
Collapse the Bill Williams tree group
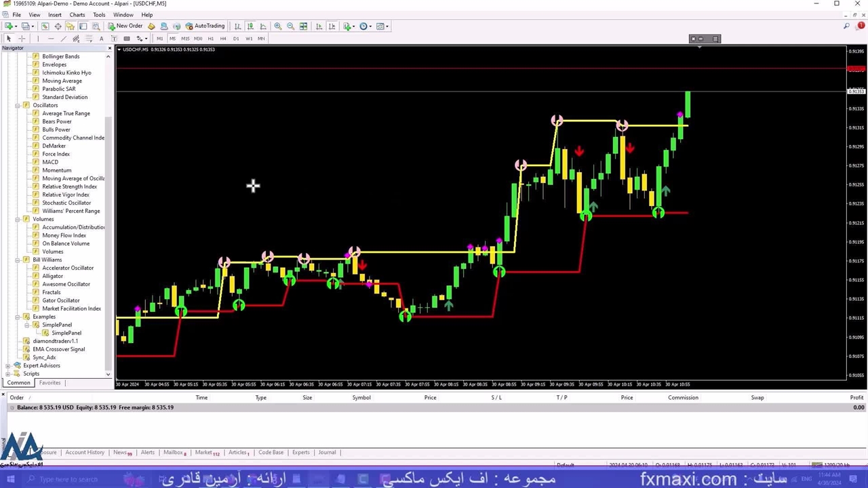coord(18,260)
